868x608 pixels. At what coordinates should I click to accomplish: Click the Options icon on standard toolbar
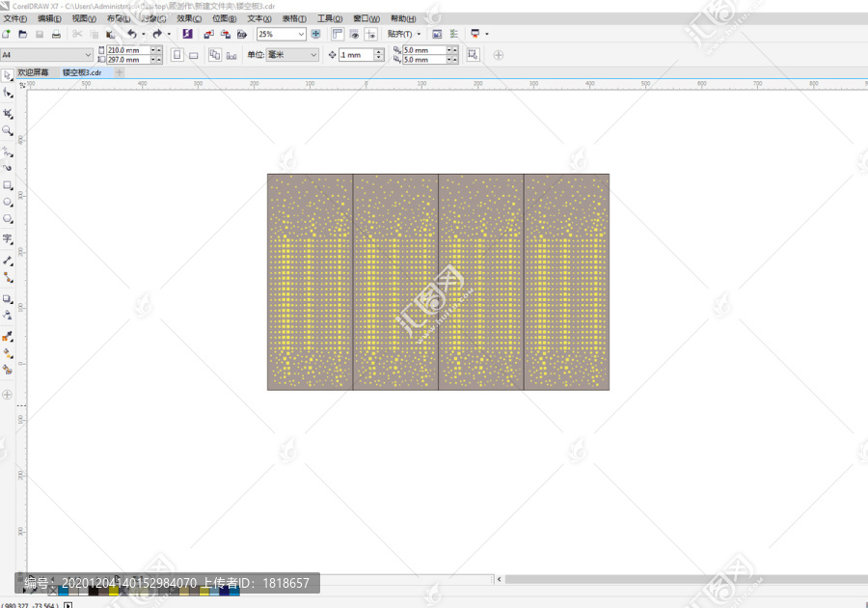pyautogui.click(x=454, y=34)
